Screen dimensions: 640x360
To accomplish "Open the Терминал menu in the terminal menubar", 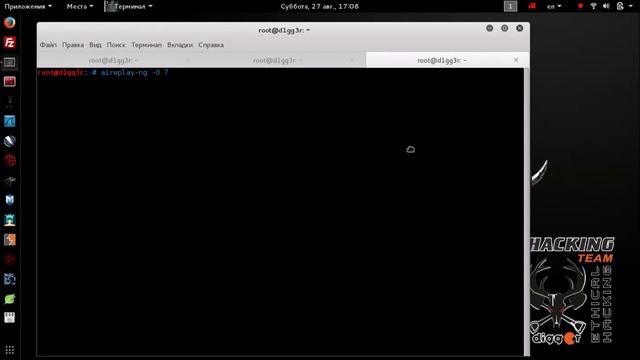I will (147, 45).
